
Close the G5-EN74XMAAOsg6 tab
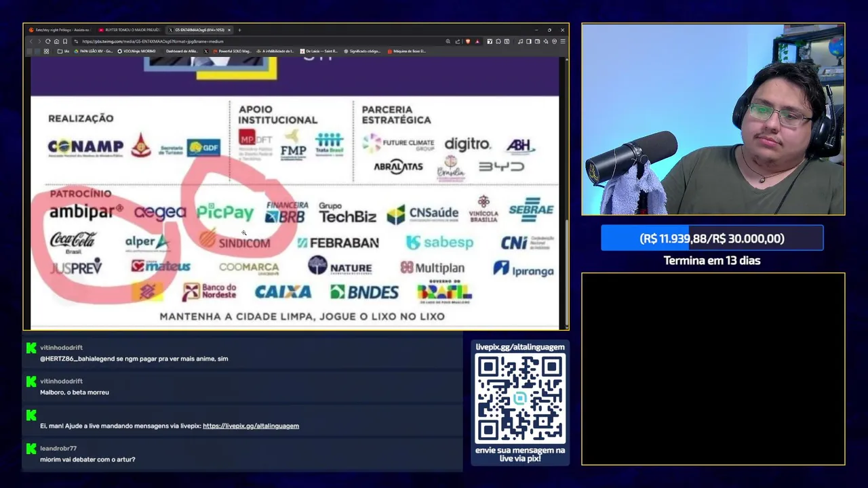click(229, 30)
